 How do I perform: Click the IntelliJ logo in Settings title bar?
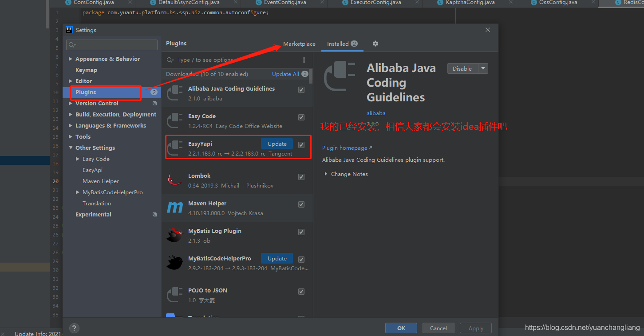pyautogui.click(x=69, y=30)
